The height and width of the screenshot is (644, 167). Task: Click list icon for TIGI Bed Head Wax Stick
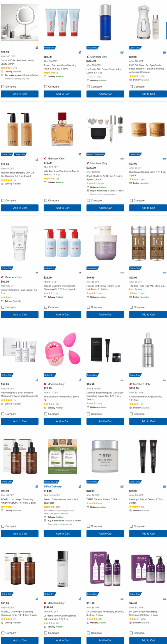click(x=165, y=273)
